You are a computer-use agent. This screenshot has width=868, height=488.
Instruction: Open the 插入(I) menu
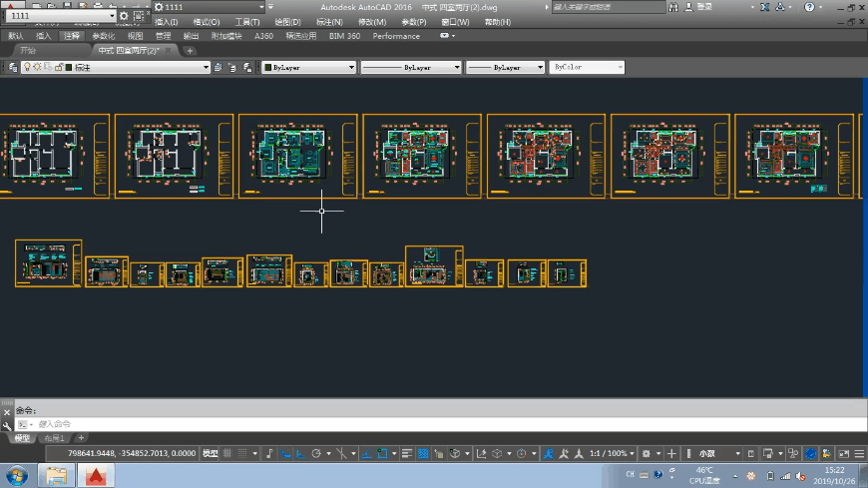[x=166, y=22]
